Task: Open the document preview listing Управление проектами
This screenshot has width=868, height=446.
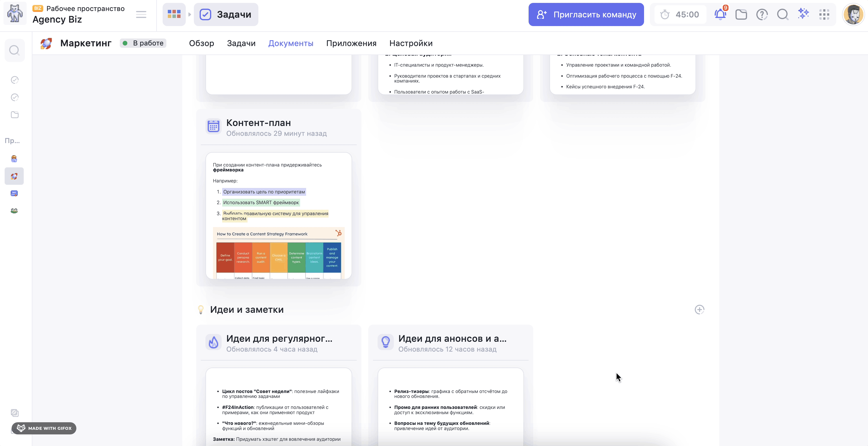Action: coord(622,74)
